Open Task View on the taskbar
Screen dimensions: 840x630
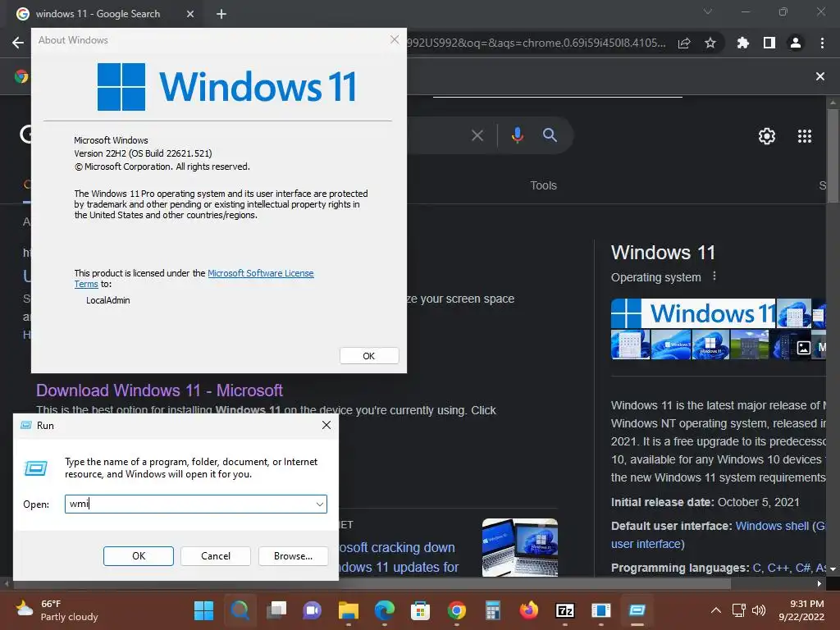[x=276, y=610]
